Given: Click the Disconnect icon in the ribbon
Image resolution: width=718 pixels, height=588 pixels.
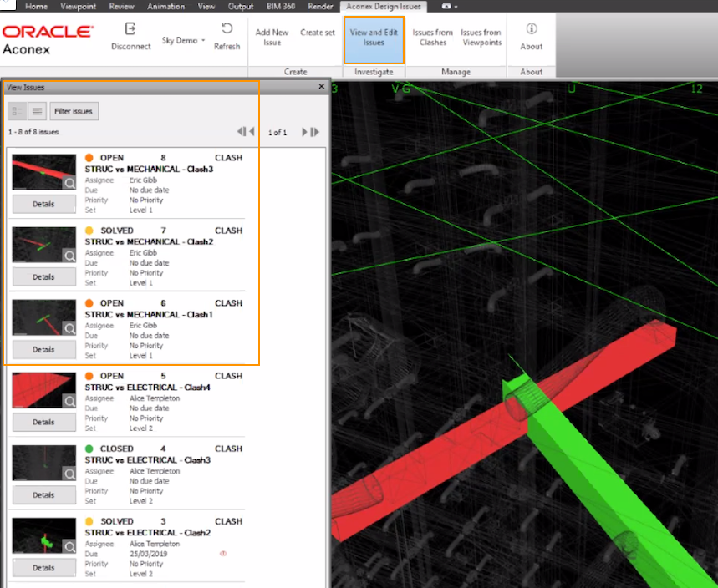Looking at the screenshot, I should click(130, 29).
